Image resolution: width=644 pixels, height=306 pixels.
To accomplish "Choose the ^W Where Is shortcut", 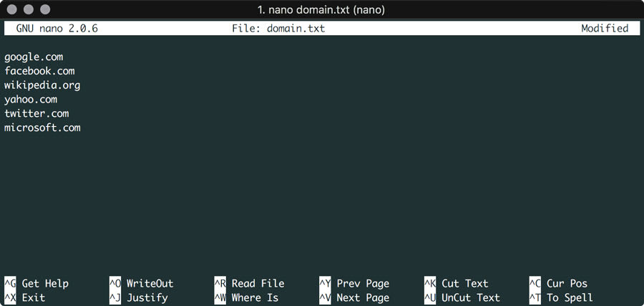I will (246, 298).
